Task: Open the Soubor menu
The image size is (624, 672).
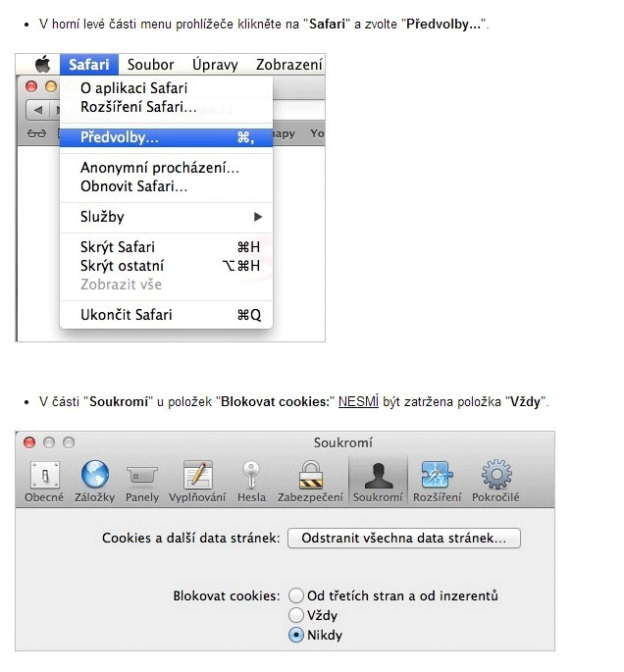Action: tap(151, 65)
